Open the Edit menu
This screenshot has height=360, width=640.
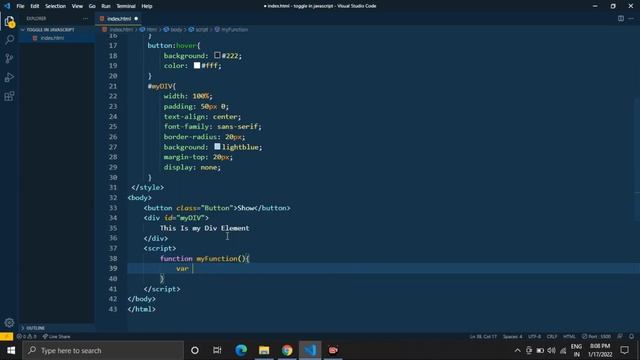[35, 6]
